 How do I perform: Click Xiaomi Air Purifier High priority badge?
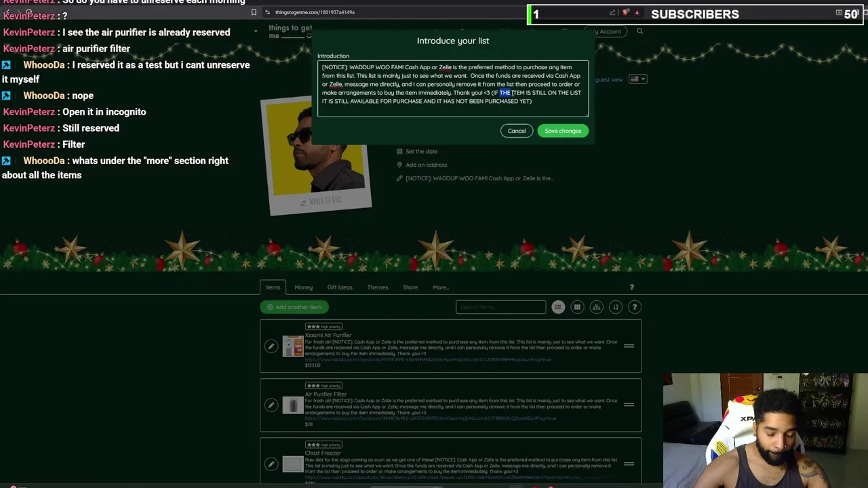(x=323, y=327)
